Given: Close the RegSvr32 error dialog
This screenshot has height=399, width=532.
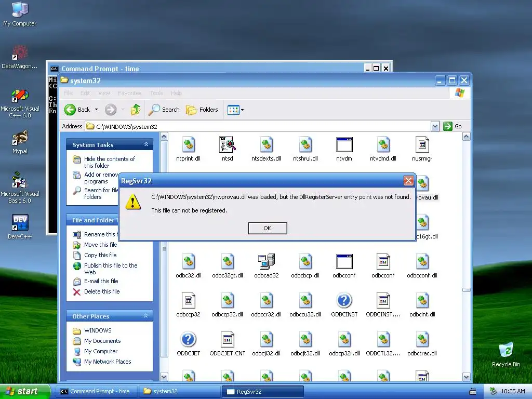Looking at the screenshot, I should pyautogui.click(x=408, y=180).
